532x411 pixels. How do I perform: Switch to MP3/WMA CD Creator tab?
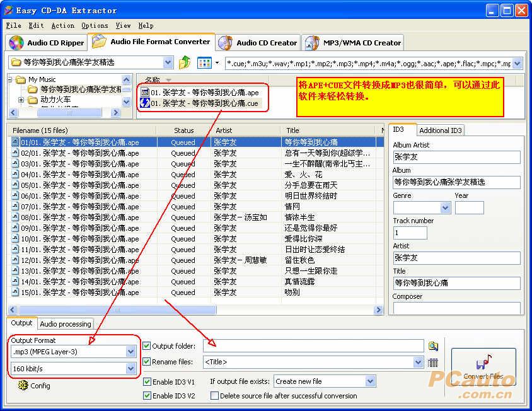(x=353, y=43)
